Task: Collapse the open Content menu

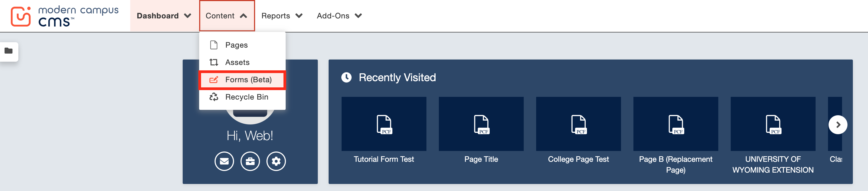Action: point(227,15)
